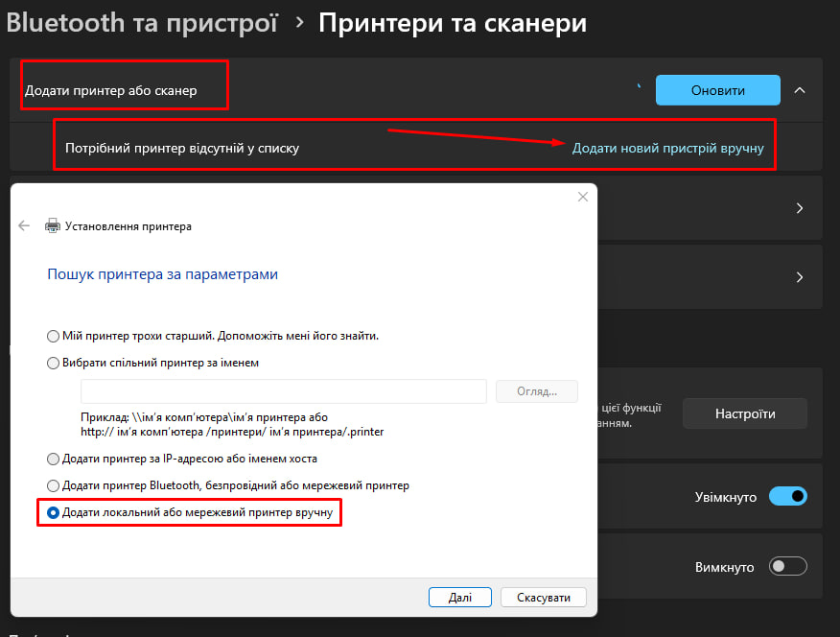
Task: Go back using the dialog's back arrow
Action: (x=25, y=226)
